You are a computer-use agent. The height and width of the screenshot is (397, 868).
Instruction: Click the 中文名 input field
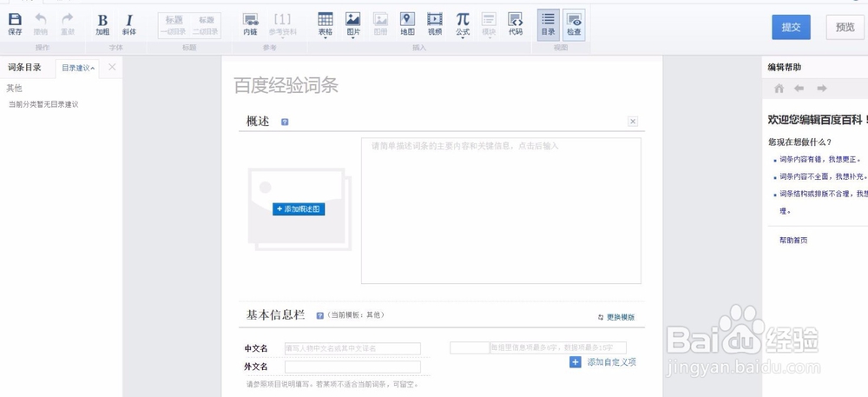[352, 348]
